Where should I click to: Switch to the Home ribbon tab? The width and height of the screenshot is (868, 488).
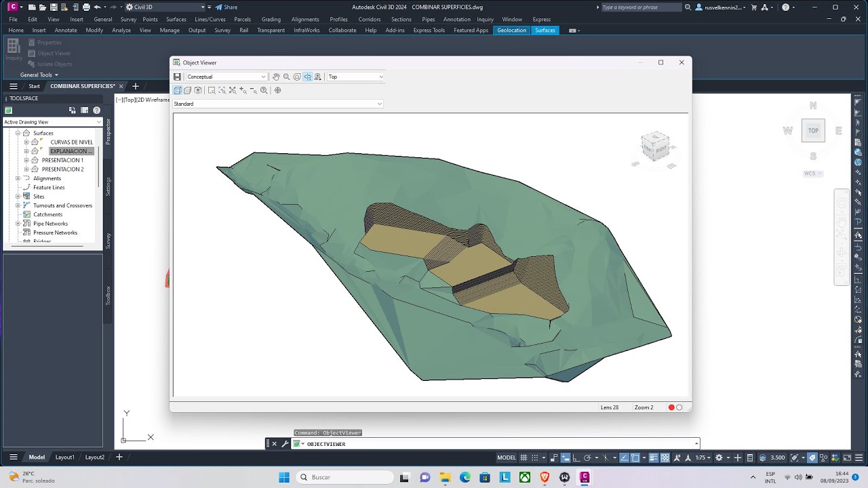(16, 30)
